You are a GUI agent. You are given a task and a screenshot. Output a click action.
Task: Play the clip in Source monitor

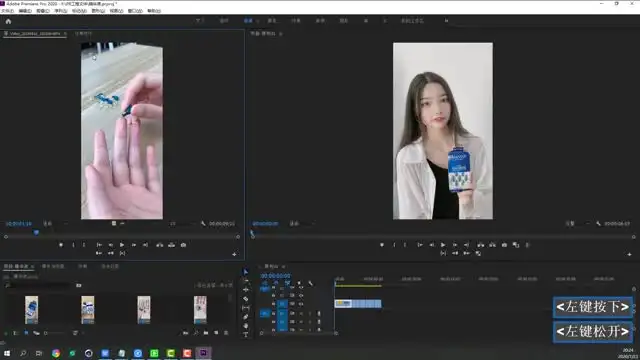[122, 245]
